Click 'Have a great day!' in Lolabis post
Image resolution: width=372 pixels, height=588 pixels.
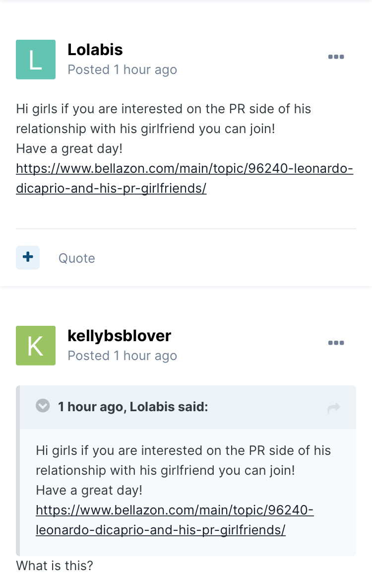pyautogui.click(x=69, y=148)
